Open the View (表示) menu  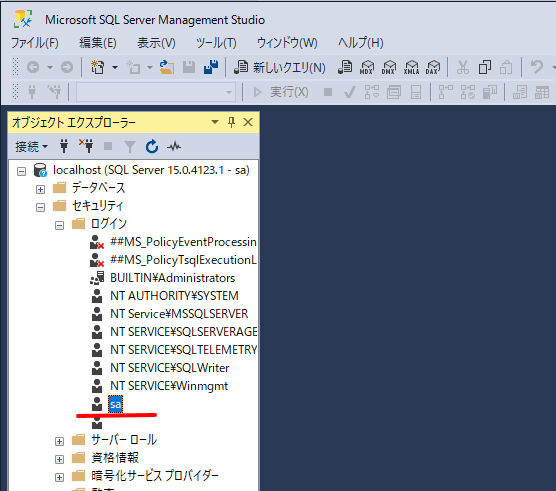156,43
